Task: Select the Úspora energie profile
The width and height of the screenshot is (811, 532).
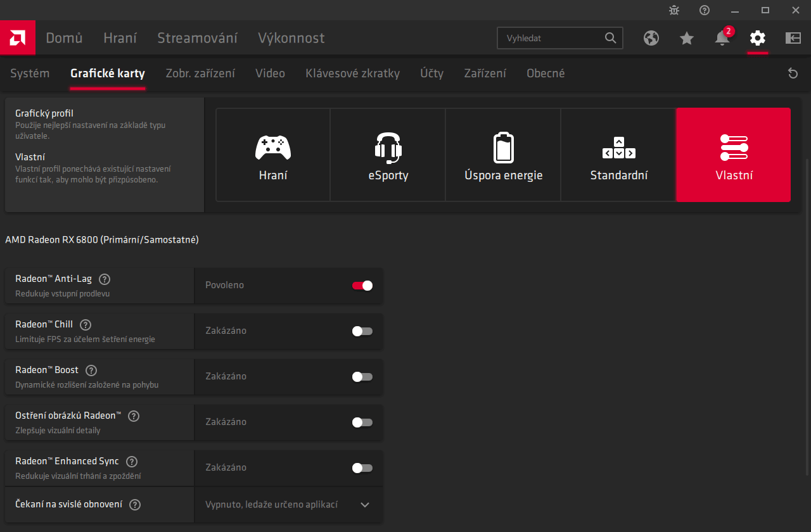Action: [504, 155]
